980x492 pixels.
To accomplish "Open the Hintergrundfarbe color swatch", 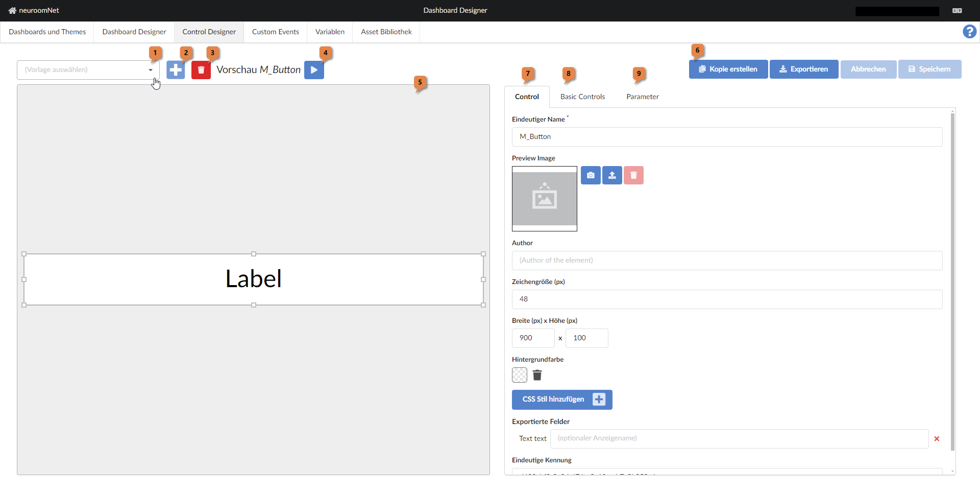I will [519, 375].
